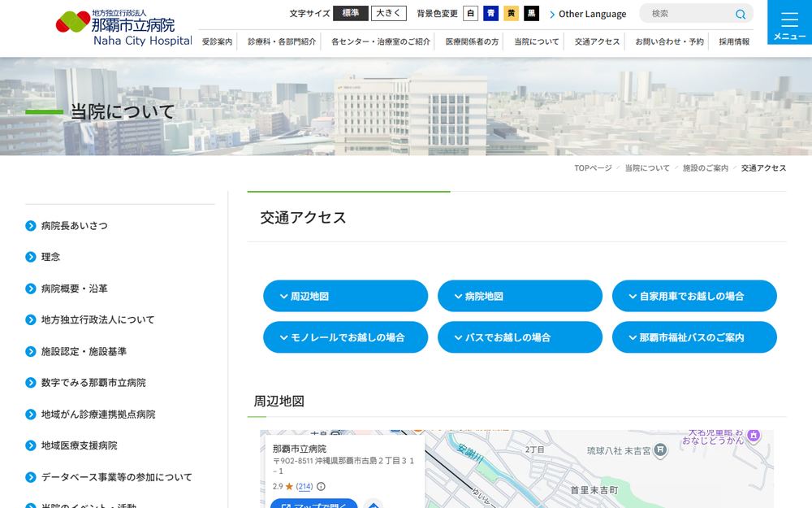Screen dimensions: 812x508
Task: Open the hamburger メニュー button
Action: point(789,22)
